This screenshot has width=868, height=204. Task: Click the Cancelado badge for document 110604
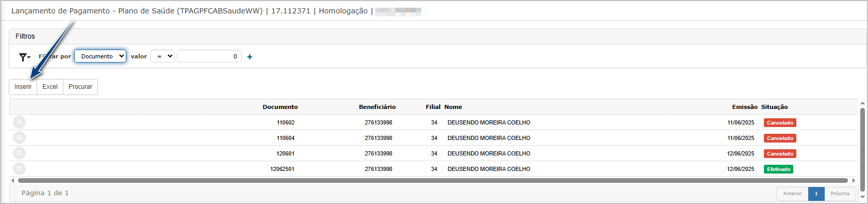coord(780,138)
